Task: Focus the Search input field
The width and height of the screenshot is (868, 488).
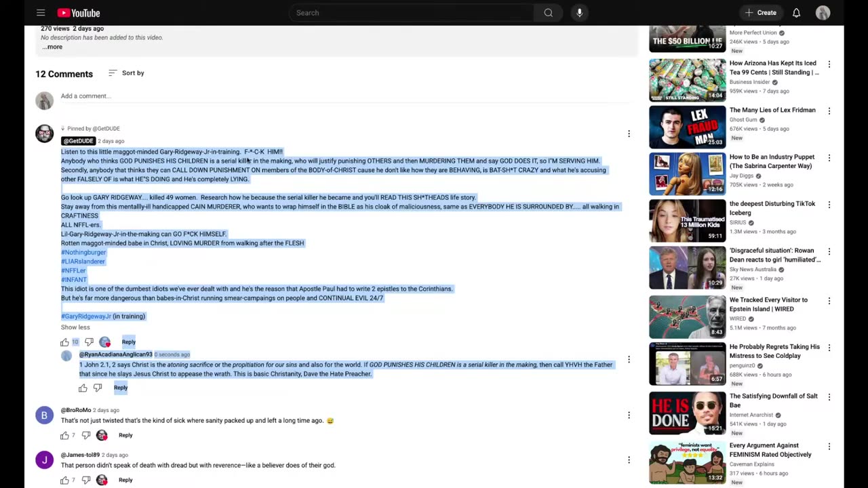Action: click(x=411, y=13)
